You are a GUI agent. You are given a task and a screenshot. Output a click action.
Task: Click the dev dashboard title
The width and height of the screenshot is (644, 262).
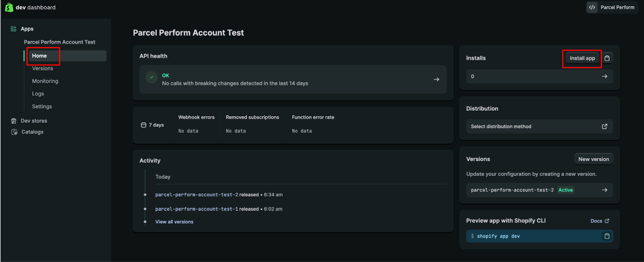[35, 7]
